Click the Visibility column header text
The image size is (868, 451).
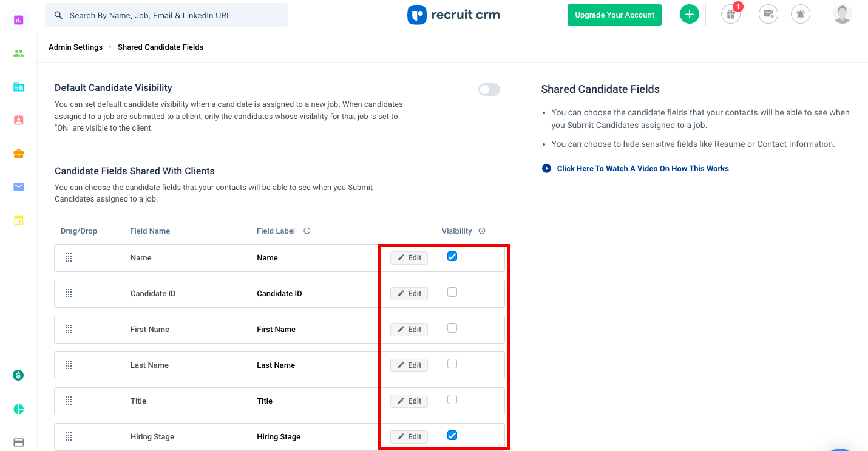(456, 231)
